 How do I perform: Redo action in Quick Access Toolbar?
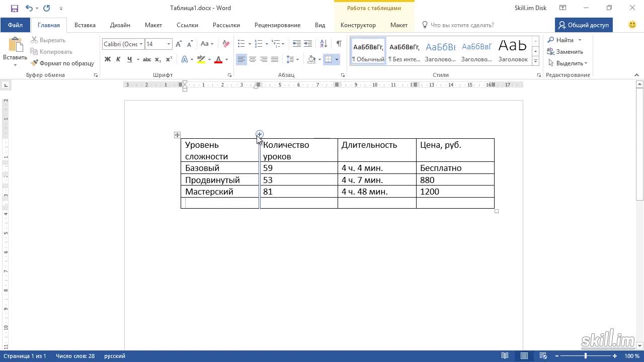[x=47, y=8]
